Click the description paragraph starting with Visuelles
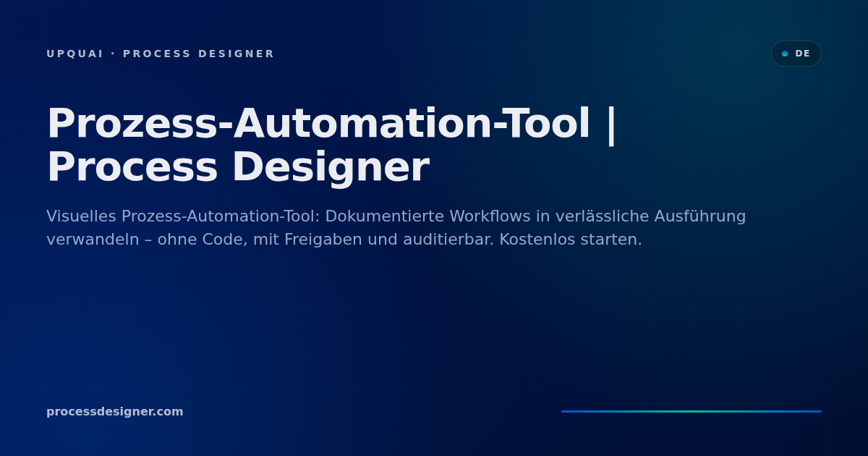868x456 pixels. tap(396, 228)
